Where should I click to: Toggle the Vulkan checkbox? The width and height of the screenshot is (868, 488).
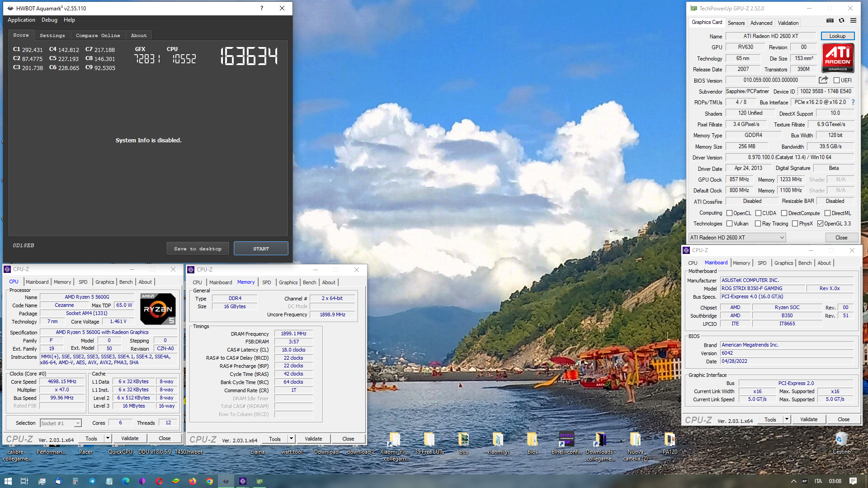(729, 224)
